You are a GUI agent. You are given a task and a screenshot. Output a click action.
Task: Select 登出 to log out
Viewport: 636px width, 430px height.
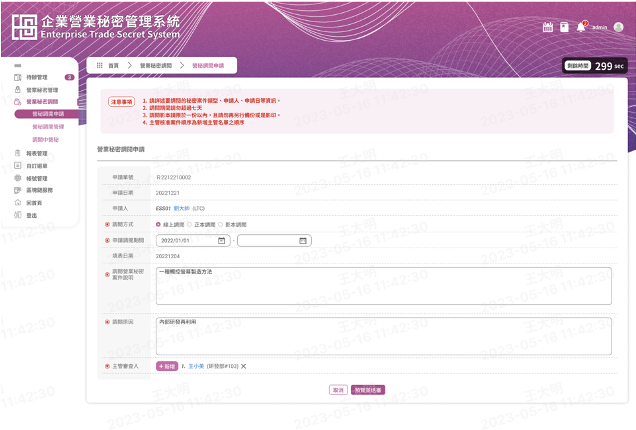pos(32,215)
